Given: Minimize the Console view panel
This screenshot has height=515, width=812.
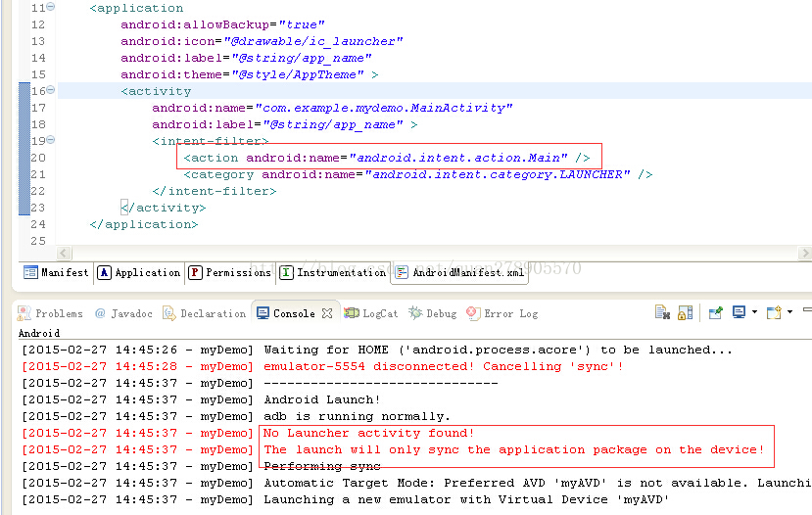Looking at the screenshot, I should (x=807, y=309).
